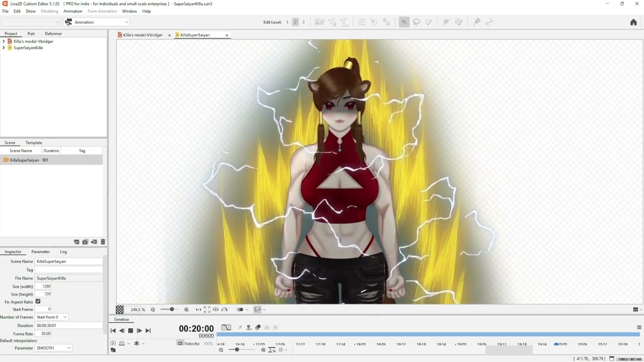Screen dimensions: 644x362
Task: Open the Parameter interpolation SMOOTH dropdown
Action: (x=53, y=348)
